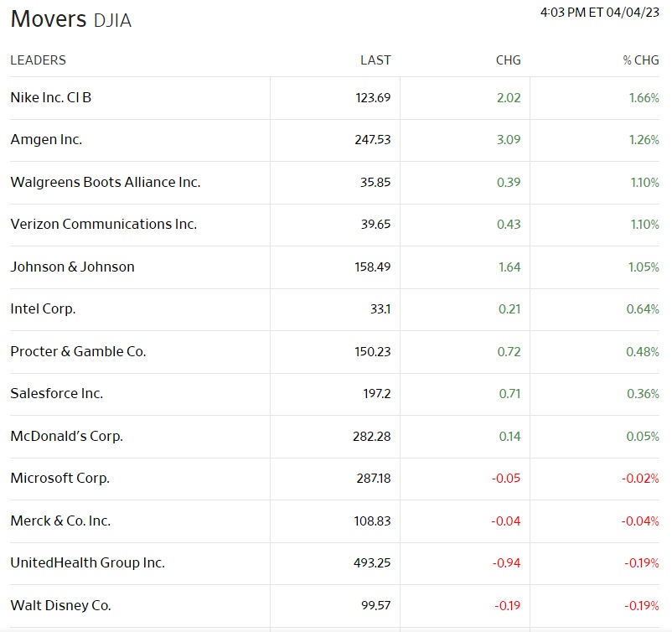Select Walgreens last price 35.85
The image size is (672, 632).
375,182
